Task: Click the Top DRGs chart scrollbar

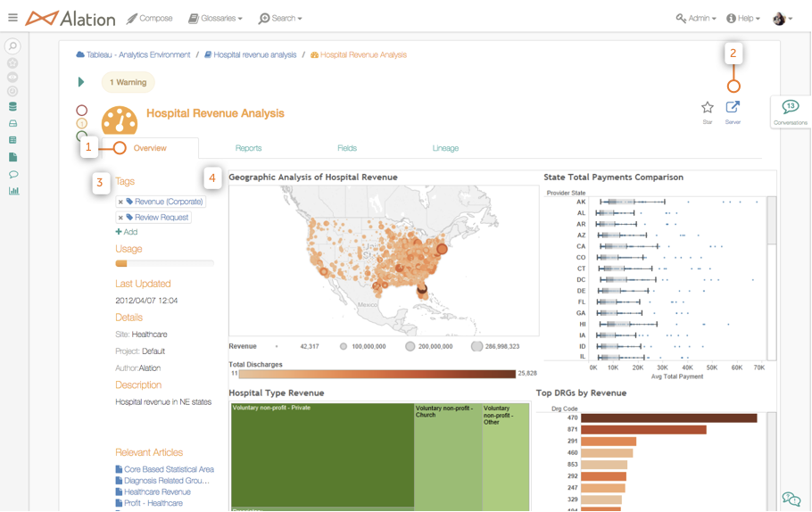Action: (772, 461)
